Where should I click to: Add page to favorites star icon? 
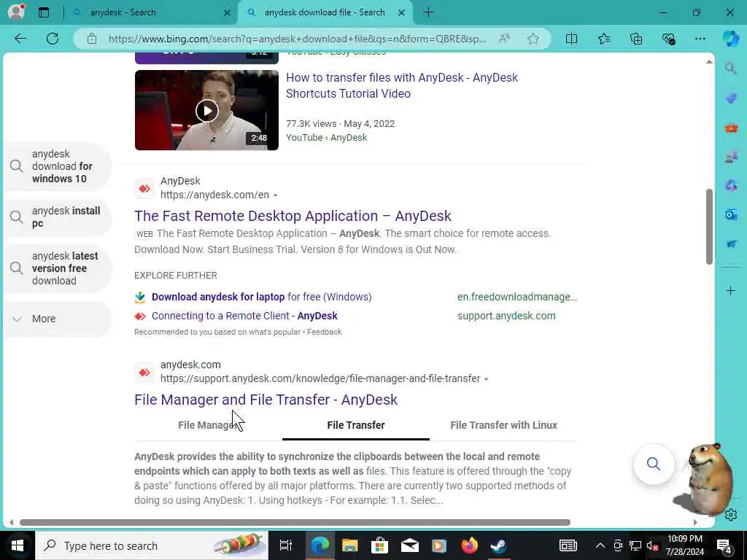pos(533,39)
